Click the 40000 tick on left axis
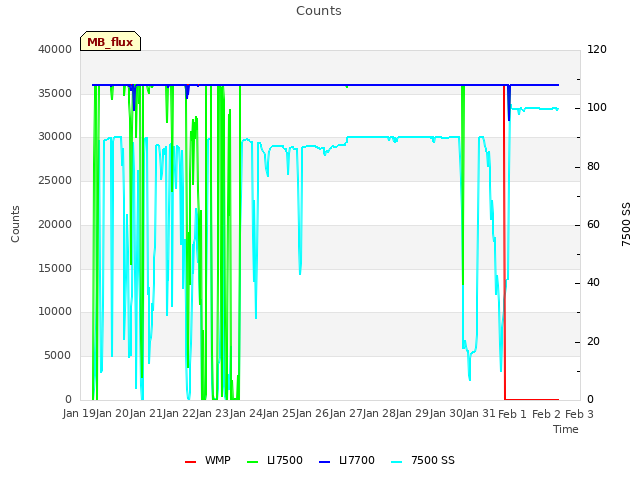The height and width of the screenshot is (480, 640). (55, 49)
